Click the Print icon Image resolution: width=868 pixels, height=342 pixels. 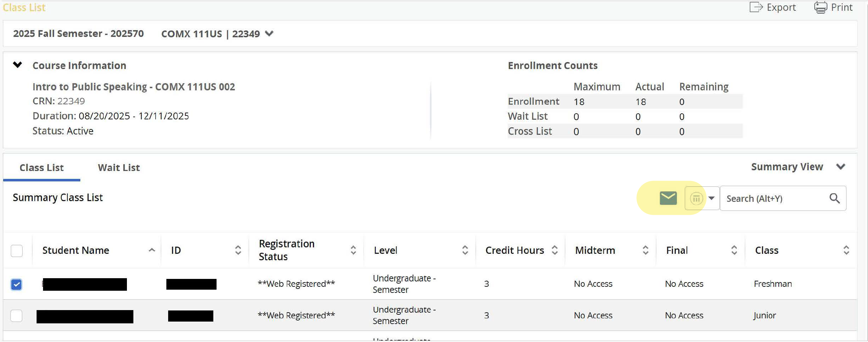click(820, 8)
